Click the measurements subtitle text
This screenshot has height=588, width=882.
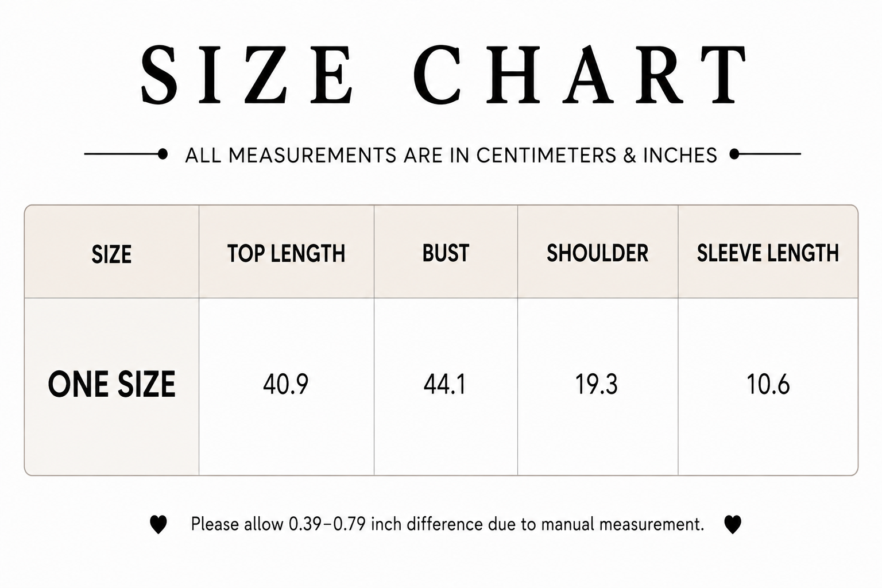coord(451,155)
